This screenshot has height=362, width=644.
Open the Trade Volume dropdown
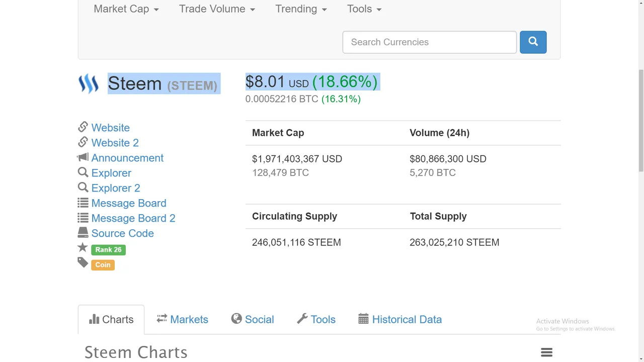217,9
